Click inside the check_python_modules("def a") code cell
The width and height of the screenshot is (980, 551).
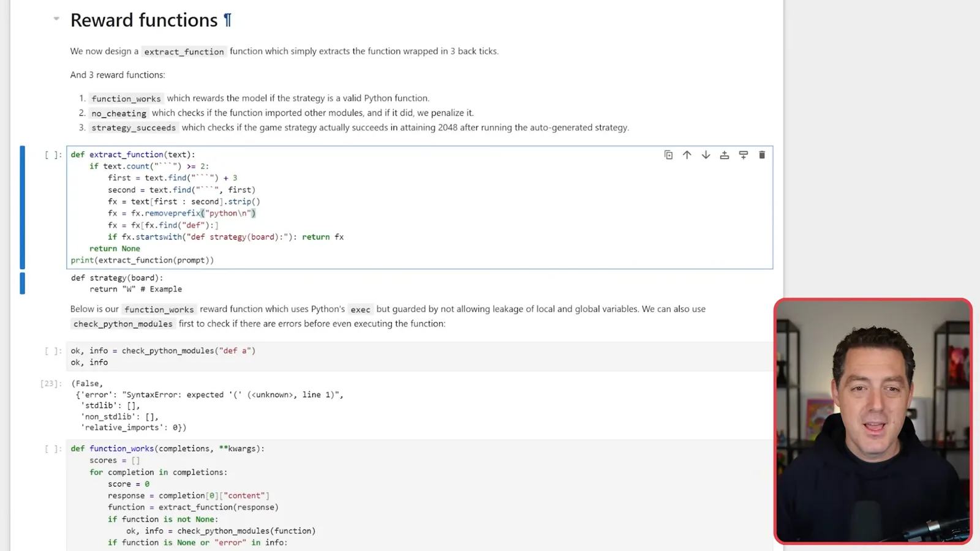[x=419, y=356]
